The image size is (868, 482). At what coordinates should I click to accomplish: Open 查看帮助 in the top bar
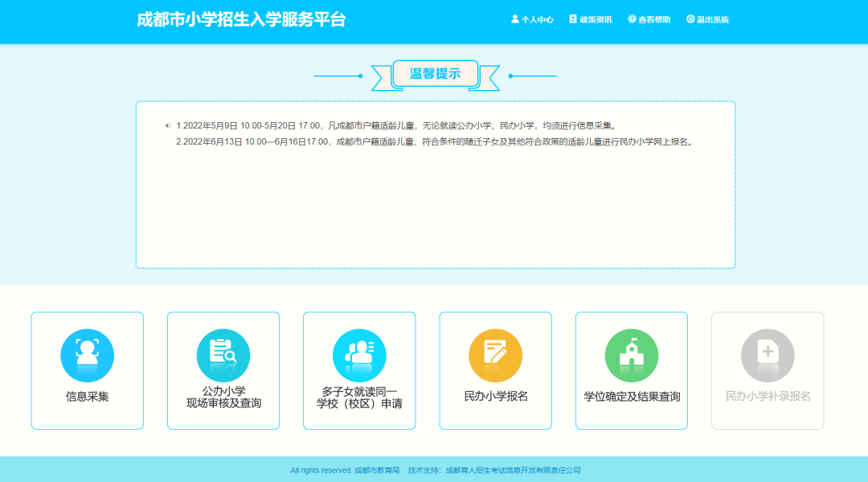tap(649, 19)
